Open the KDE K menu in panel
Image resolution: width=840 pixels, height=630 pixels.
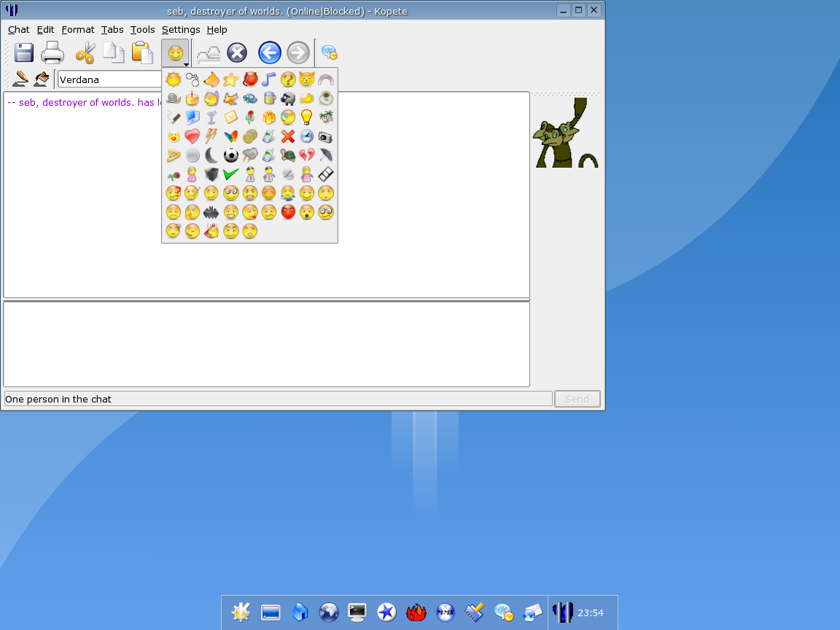click(241, 612)
